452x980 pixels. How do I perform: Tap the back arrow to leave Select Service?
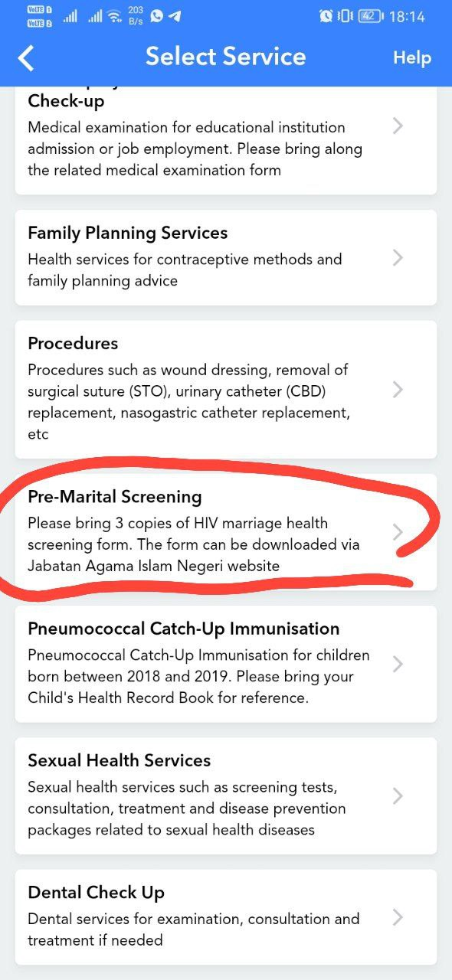pyautogui.click(x=25, y=57)
